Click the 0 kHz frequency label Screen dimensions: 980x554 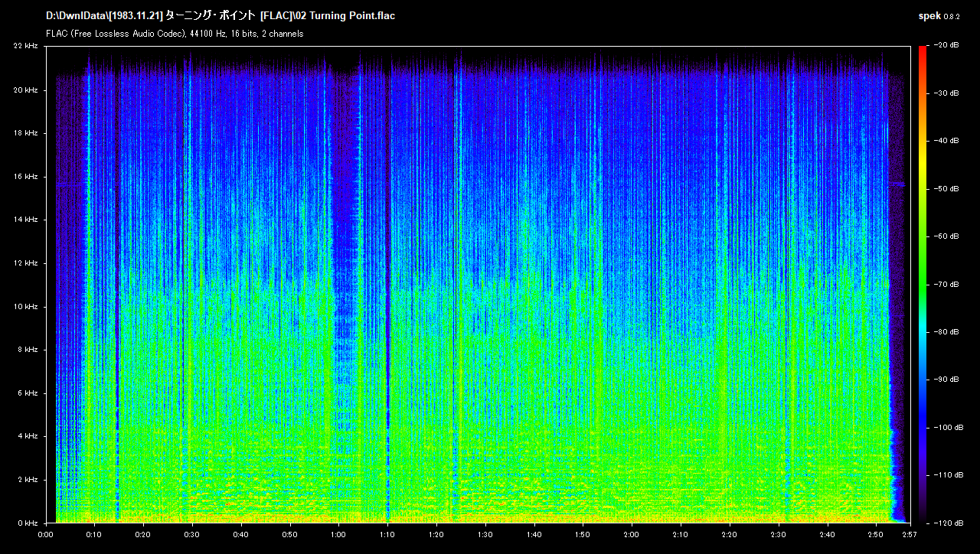pyautogui.click(x=28, y=523)
